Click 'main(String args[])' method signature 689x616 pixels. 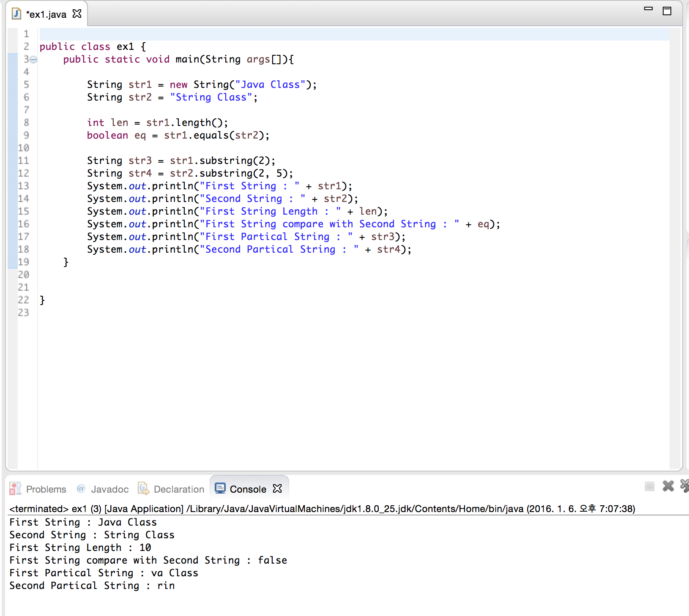232,60
